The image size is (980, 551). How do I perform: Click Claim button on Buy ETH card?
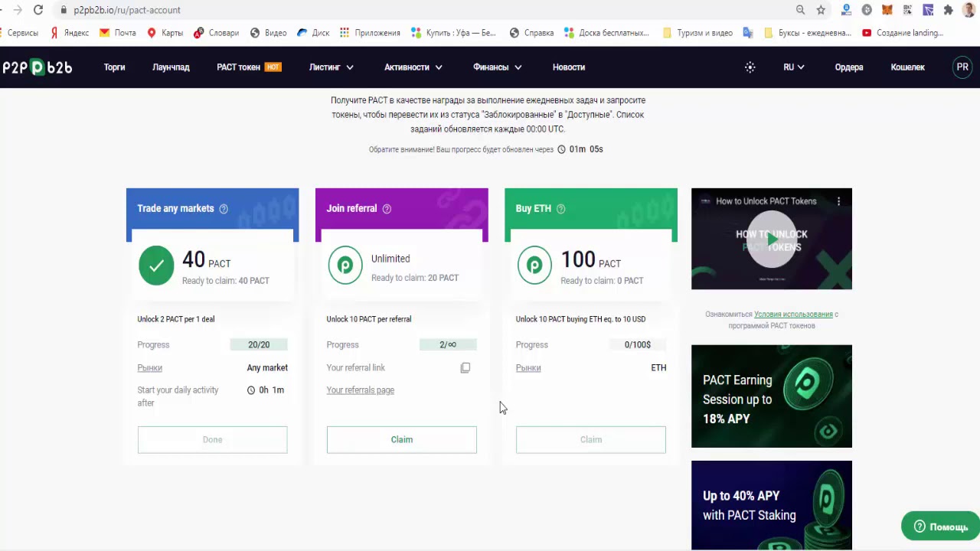point(590,440)
